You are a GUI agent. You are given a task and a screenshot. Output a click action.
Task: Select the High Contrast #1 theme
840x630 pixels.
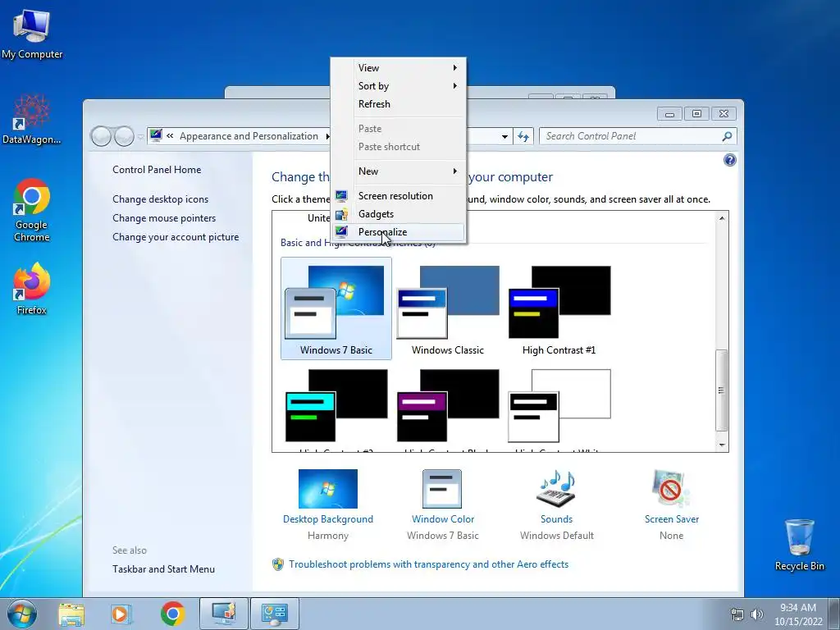[x=559, y=308]
